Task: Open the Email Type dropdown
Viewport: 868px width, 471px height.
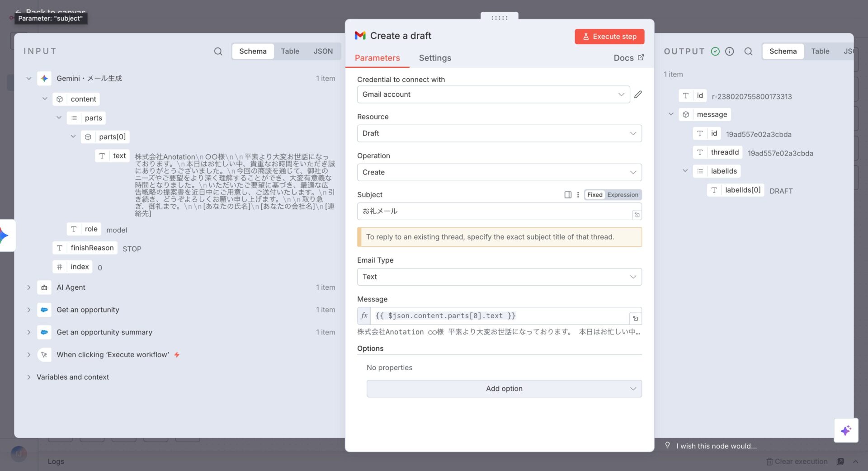Action: tap(499, 277)
